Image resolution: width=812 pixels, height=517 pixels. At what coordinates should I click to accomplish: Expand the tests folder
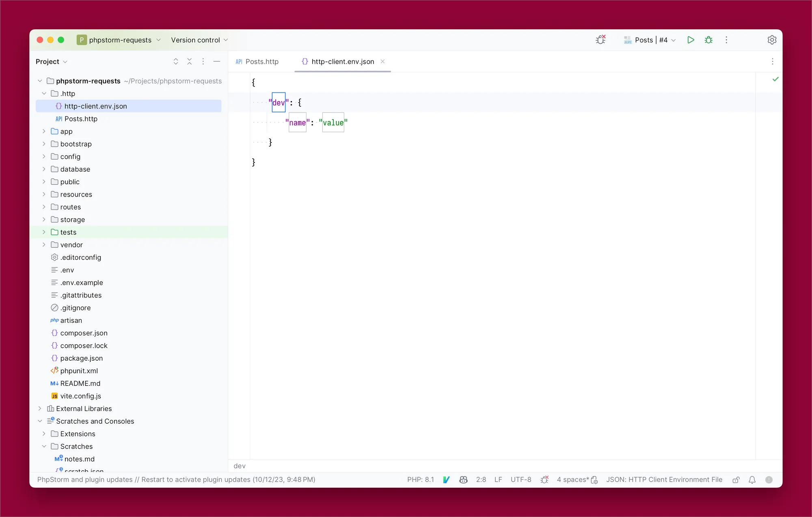click(x=44, y=232)
